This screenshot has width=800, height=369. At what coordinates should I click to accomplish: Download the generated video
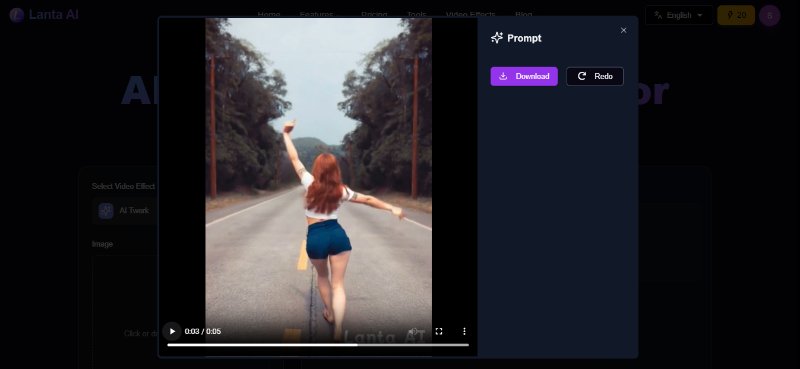[x=524, y=76]
